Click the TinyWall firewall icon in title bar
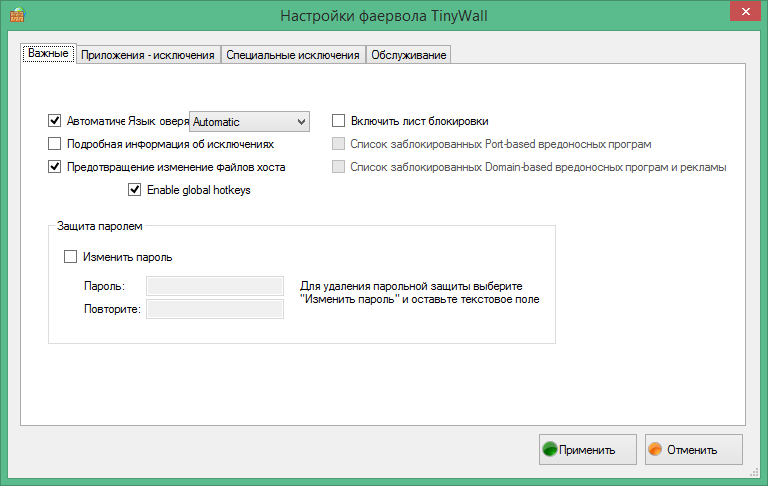 pyautogui.click(x=17, y=15)
